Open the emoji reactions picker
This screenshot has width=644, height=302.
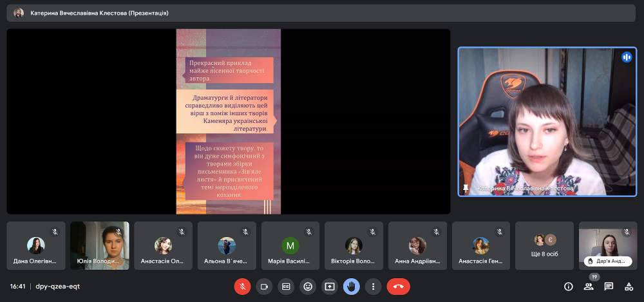tap(308, 287)
